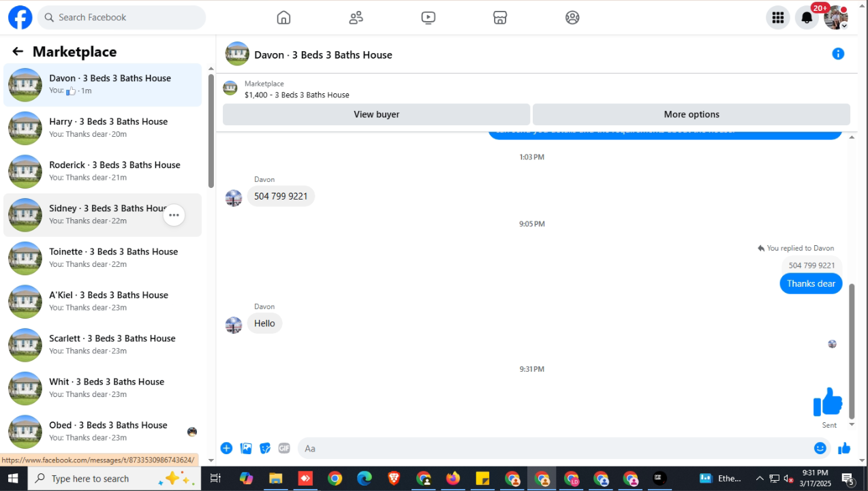This screenshot has height=491, width=868.
Task: Open the Friends icon in top navigation
Action: point(356,18)
